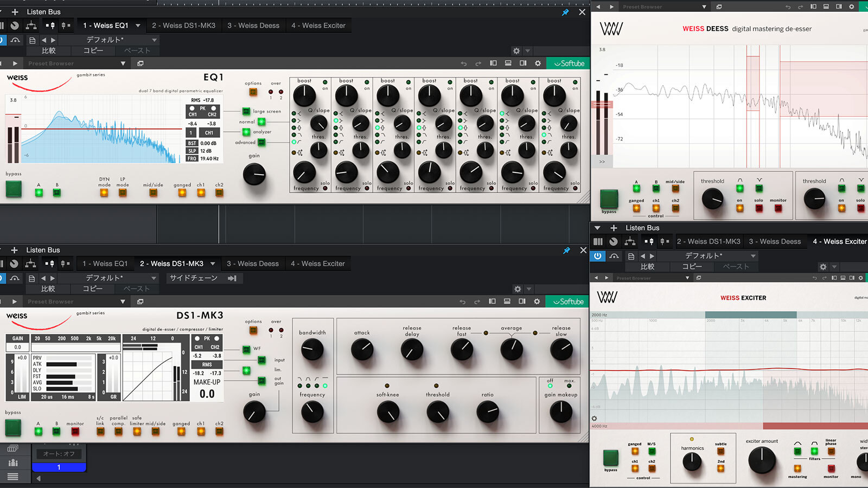
Task: Click the Weiss Exciter logo
Action: click(x=607, y=297)
